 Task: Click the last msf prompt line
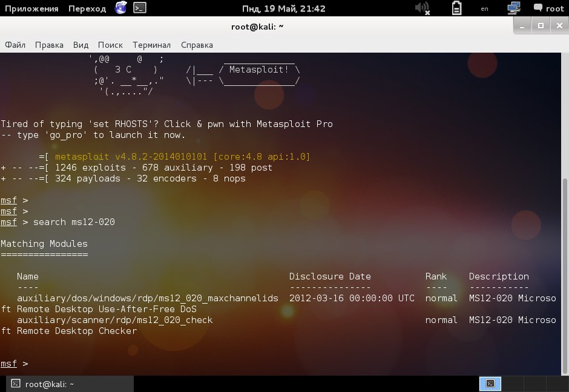[14, 364]
